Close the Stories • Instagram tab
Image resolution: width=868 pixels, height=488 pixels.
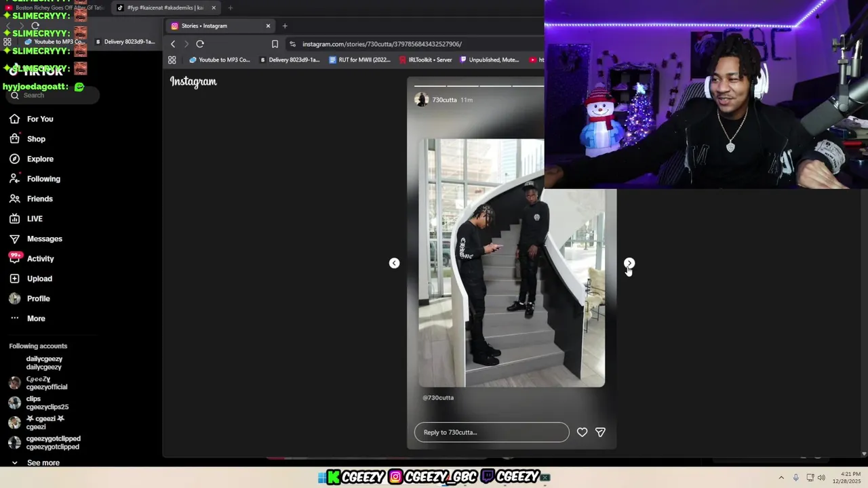coord(268,26)
